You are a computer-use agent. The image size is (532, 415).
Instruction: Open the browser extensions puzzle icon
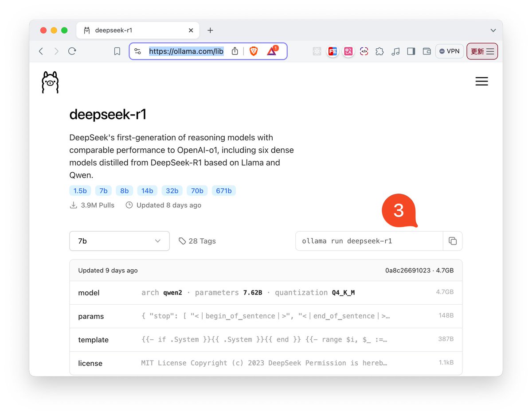(x=380, y=51)
